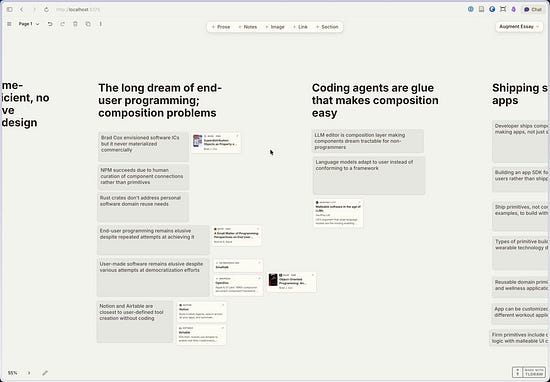Image resolution: width=550 pixels, height=382 pixels.
Task: Click the screen capture frame extension icon
Action: click(x=503, y=9)
